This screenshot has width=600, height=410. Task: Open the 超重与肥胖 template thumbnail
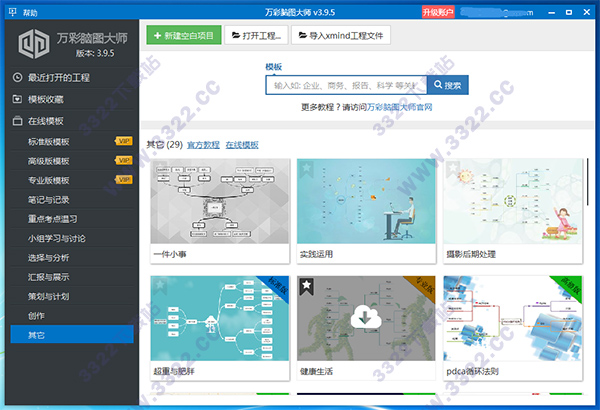pos(220,319)
